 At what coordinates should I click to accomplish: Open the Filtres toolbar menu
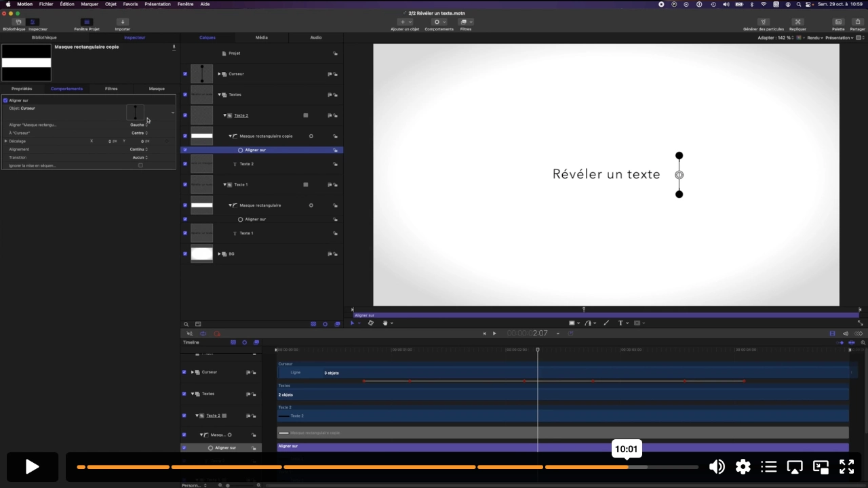pos(466,22)
